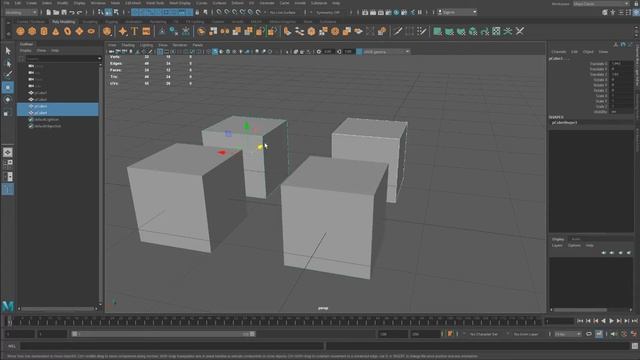Click the Type text tool T icon
This screenshot has height=360, width=640.
coord(135,31)
